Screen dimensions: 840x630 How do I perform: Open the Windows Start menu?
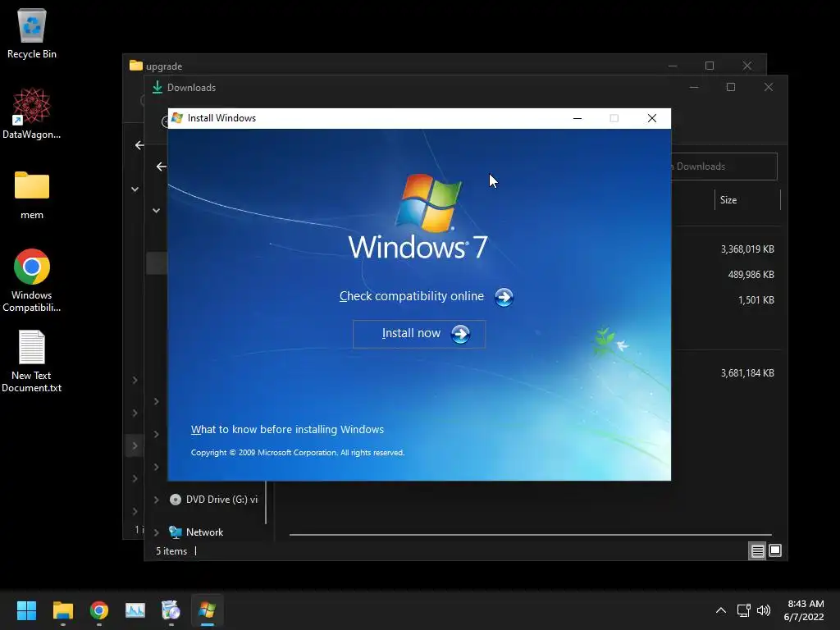click(26, 610)
